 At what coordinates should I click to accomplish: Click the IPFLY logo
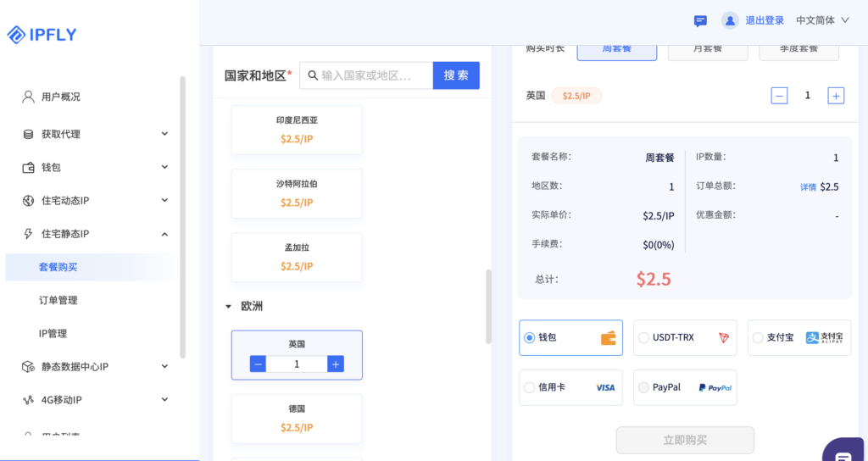point(42,35)
